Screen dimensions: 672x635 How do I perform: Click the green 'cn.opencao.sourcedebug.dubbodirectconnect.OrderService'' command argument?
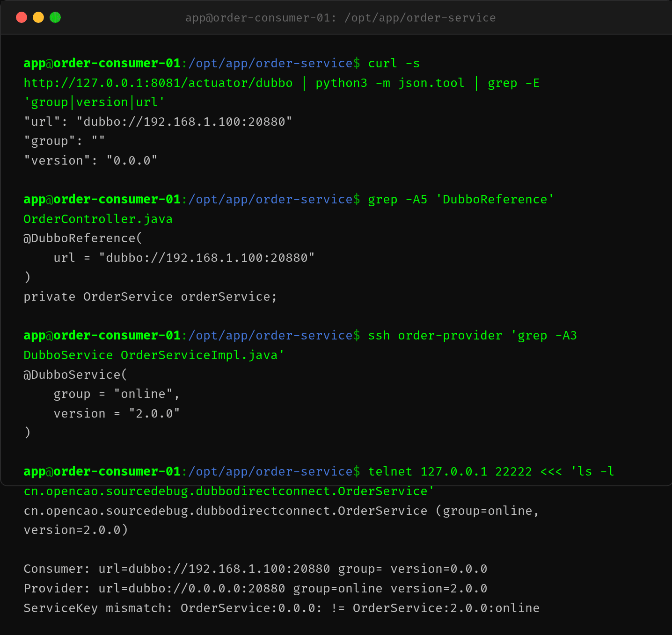click(229, 491)
